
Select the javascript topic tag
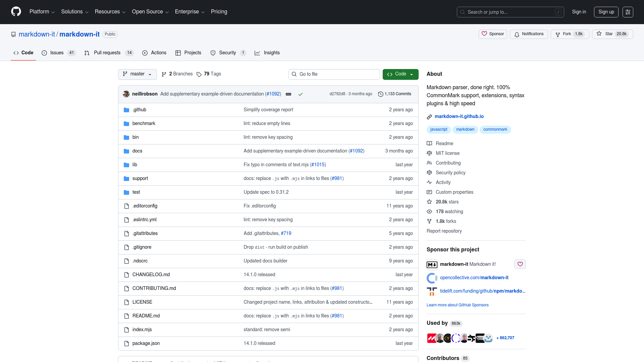[x=439, y=130]
